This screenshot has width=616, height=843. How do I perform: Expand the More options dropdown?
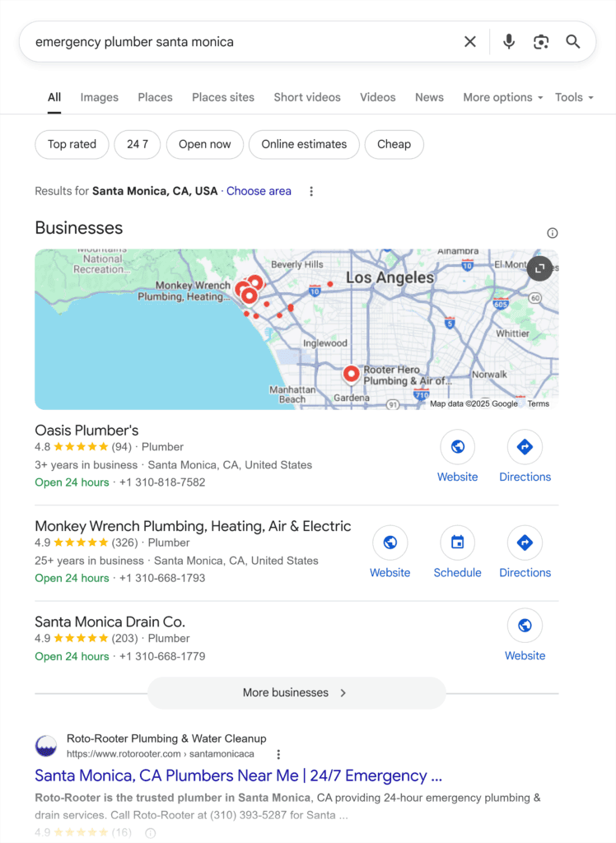click(x=503, y=97)
